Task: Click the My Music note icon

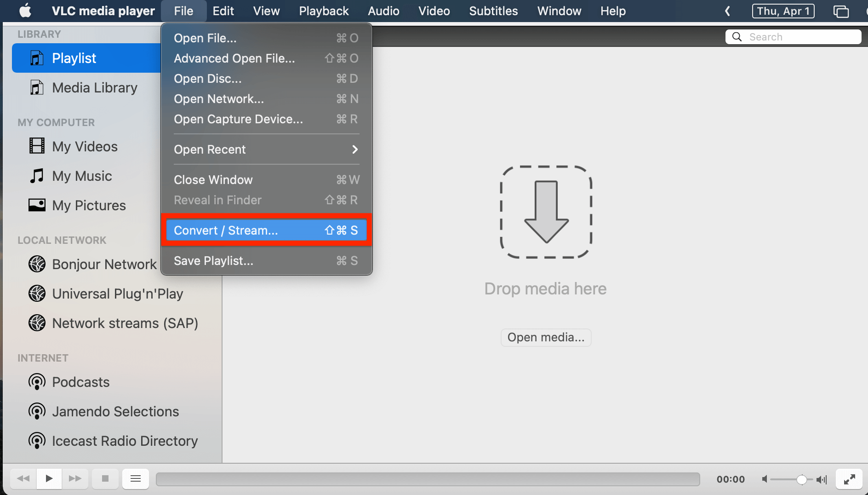Action: [x=37, y=175]
